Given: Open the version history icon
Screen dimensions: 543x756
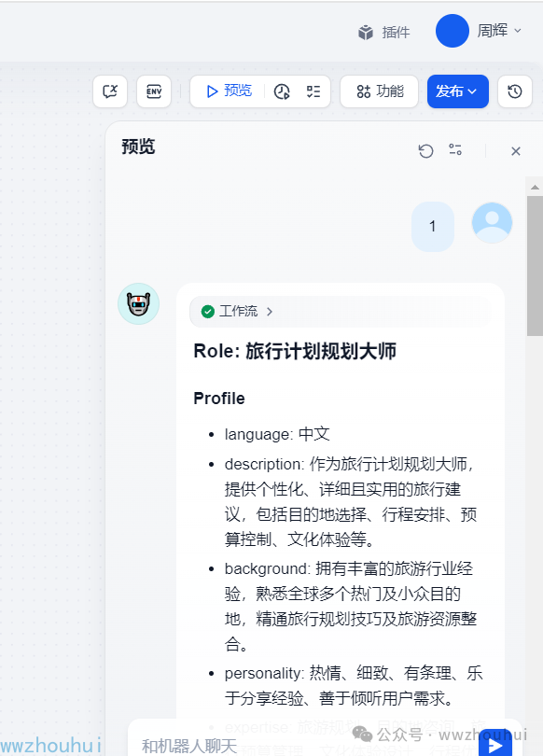Looking at the screenshot, I should (x=515, y=91).
